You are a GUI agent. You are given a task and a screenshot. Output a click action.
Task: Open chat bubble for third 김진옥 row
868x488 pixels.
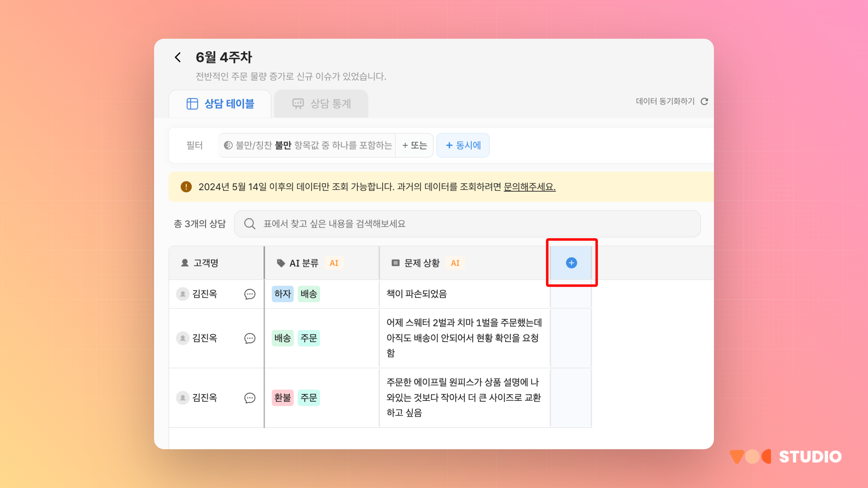[250, 398]
